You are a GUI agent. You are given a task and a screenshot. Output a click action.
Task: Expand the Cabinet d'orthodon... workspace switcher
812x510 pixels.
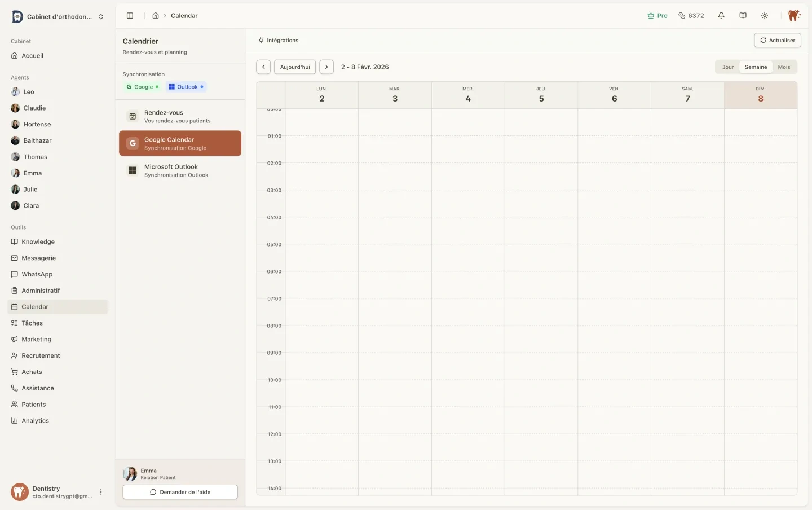[x=56, y=16]
